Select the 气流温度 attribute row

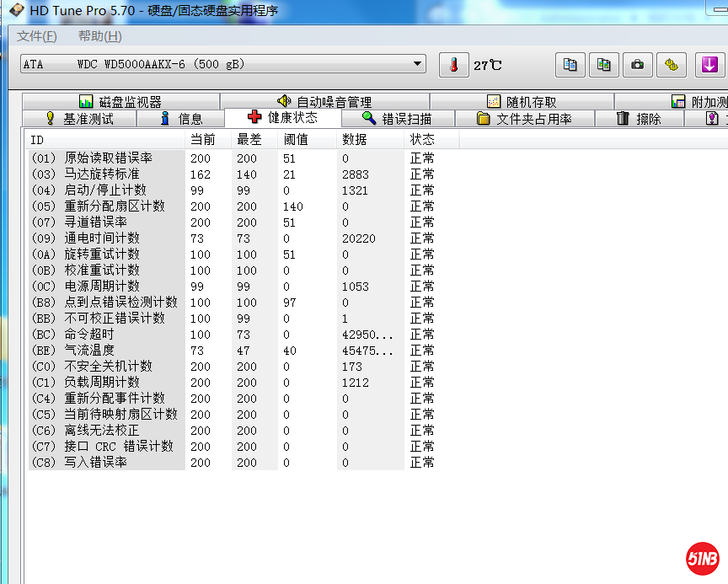(x=90, y=351)
